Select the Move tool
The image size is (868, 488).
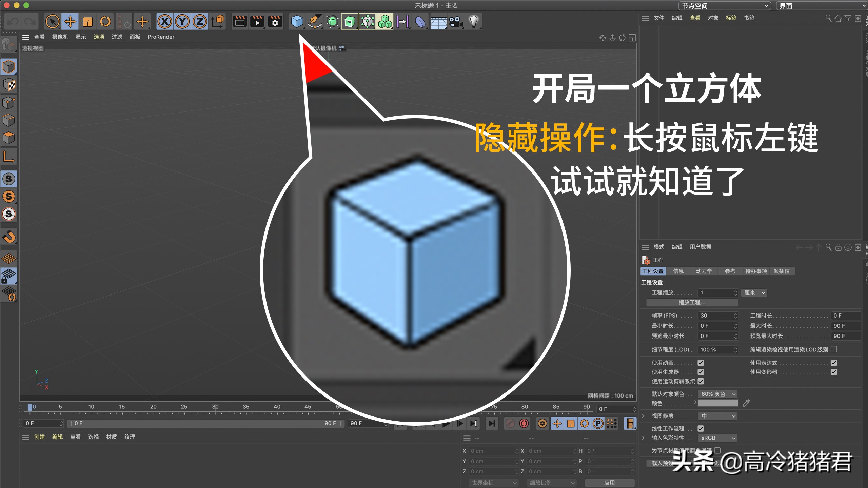click(70, 21)
